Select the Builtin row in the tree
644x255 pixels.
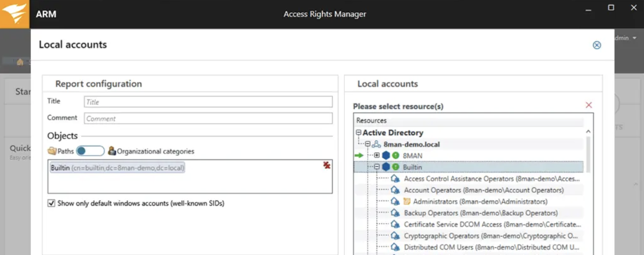click(468, 167)
